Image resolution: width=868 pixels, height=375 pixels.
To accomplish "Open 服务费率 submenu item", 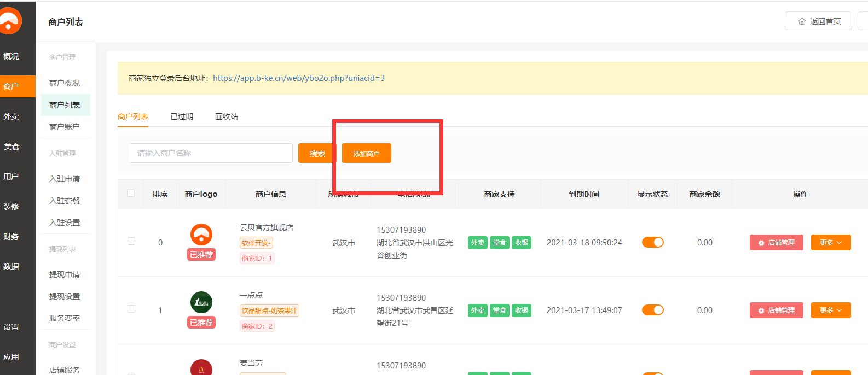I will (65, 318).
